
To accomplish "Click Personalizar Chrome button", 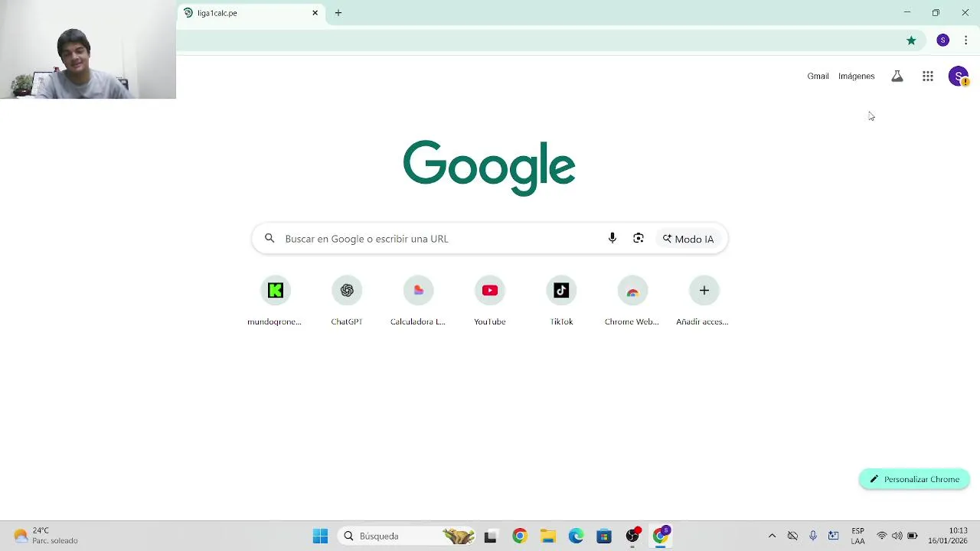I will [x=914, y=479].
